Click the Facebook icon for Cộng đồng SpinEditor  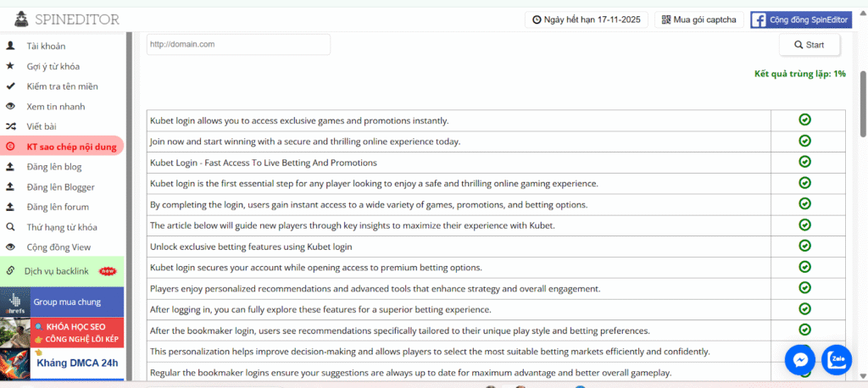759,19
